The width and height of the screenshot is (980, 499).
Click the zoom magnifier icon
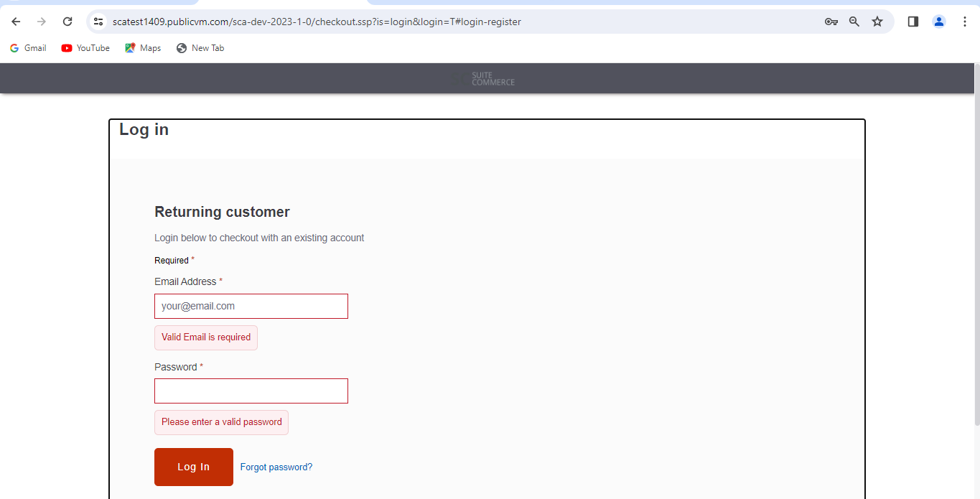point(854,22)
